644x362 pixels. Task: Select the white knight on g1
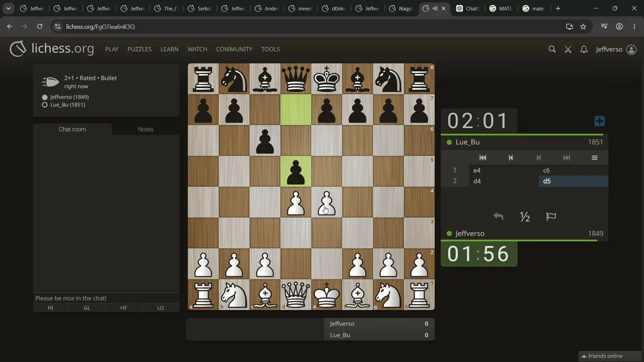coord(388,295)
